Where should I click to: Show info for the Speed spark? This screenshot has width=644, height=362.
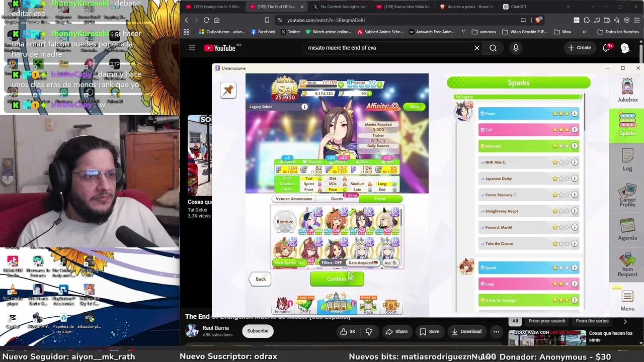click(575, 267)
